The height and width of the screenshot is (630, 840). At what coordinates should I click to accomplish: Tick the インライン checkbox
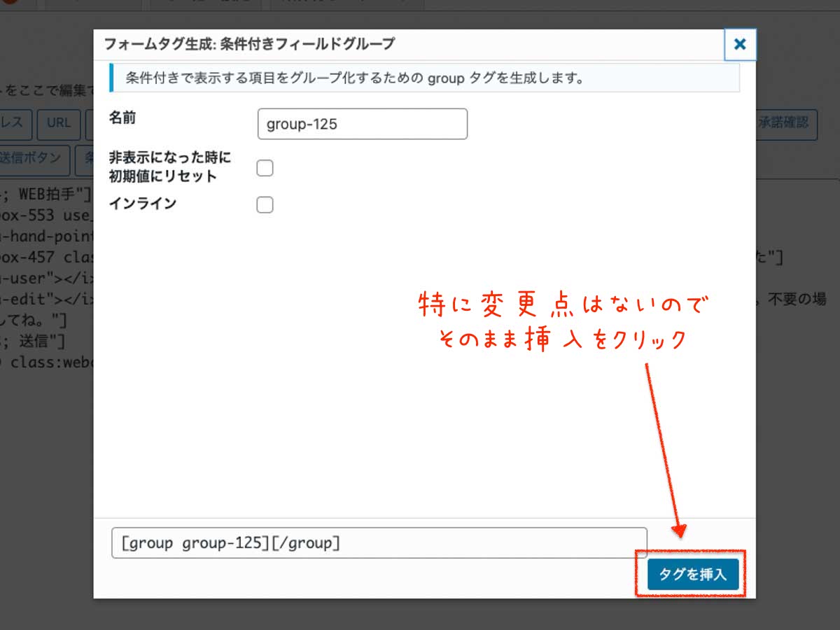pyautogui.click(x=265, y=205)
